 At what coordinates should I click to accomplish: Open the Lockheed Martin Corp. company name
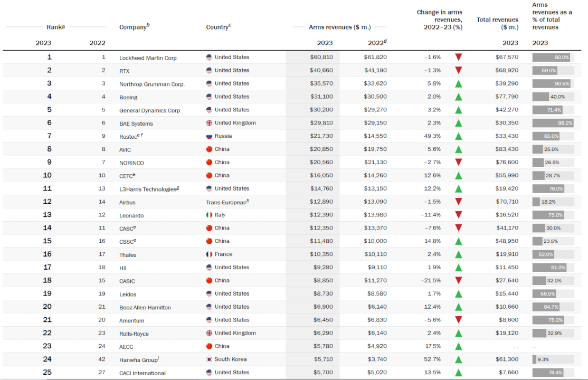coord(148,58)
